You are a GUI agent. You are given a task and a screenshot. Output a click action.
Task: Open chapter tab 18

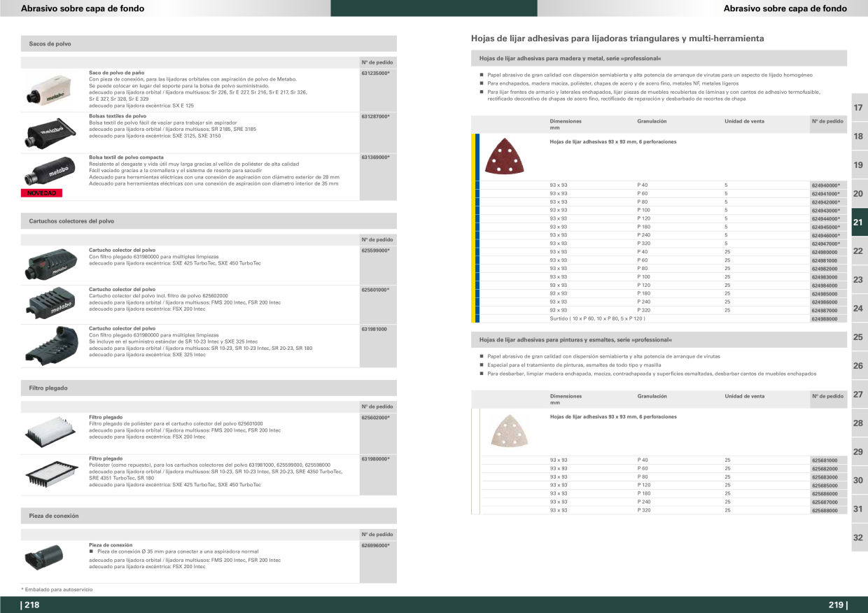[x=859, y=136]
